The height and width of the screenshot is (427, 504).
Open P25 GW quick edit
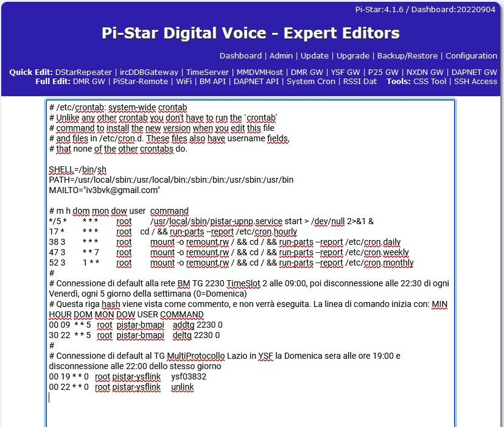(383, 72)
